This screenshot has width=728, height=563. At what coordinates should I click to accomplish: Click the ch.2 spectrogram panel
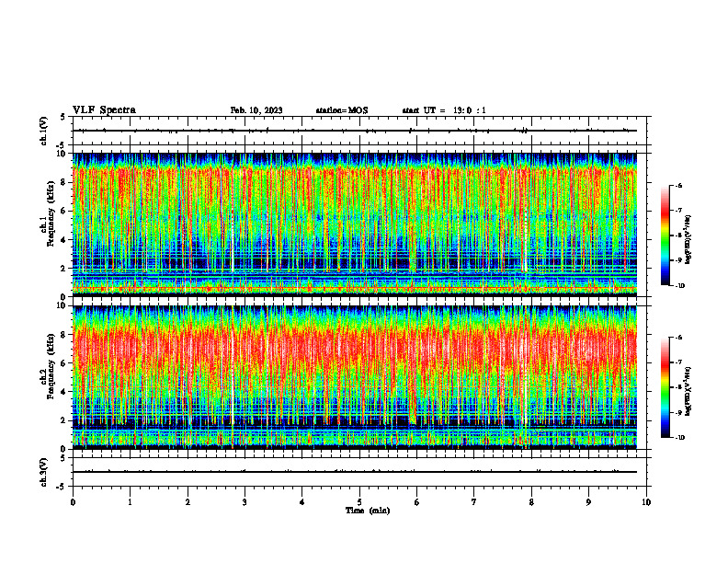355,377
